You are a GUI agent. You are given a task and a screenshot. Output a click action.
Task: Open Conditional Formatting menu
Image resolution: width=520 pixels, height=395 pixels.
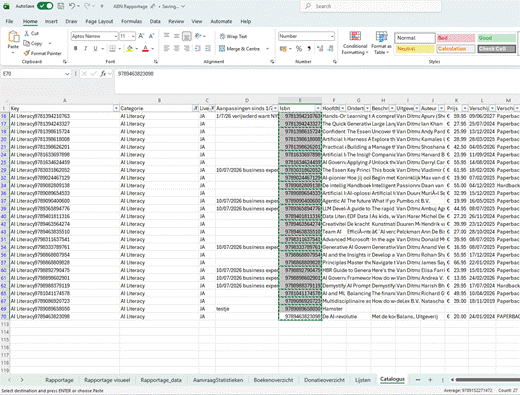point(355,43)
